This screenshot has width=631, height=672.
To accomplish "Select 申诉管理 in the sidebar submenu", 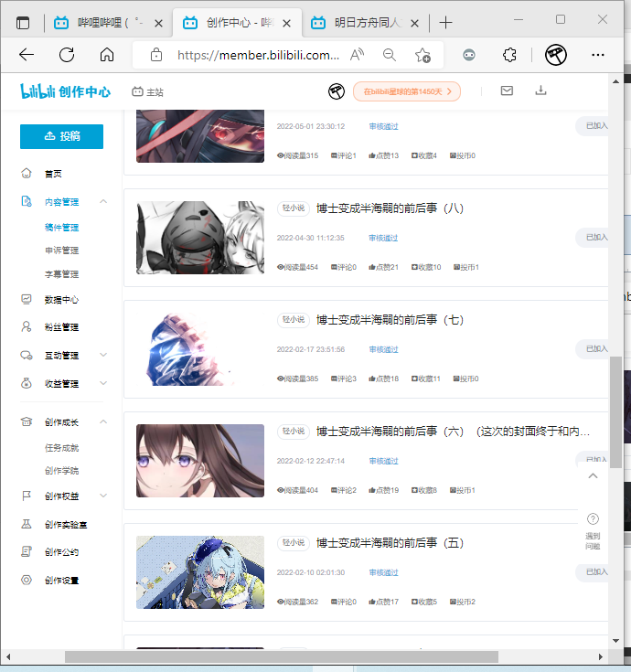I will tap(61, 251).
